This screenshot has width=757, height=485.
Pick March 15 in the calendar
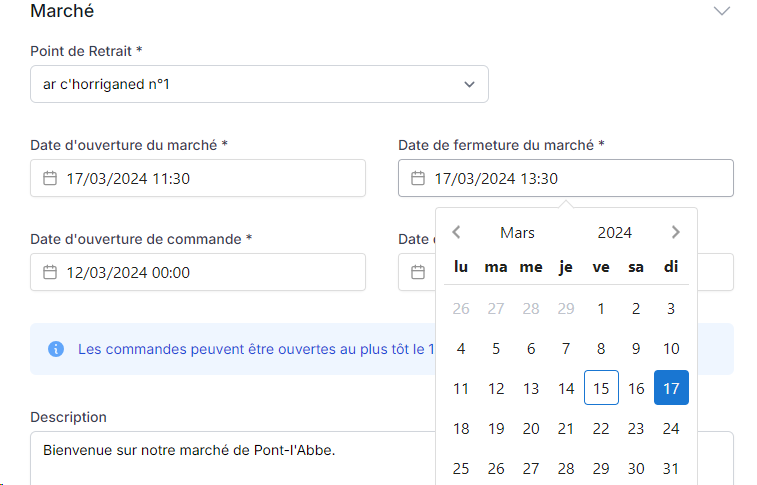click(601, 388)
